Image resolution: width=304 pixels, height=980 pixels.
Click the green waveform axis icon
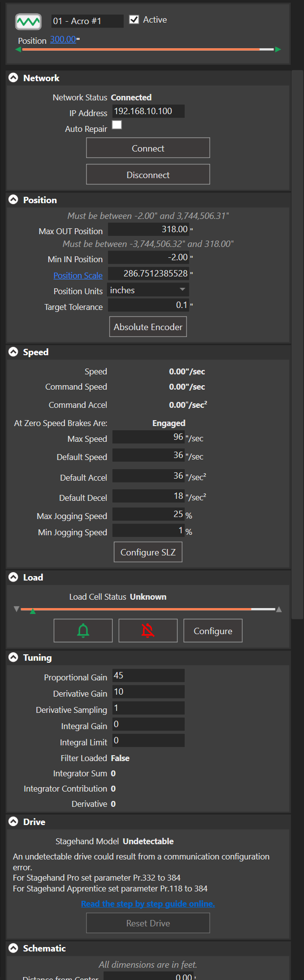point(28,22)
